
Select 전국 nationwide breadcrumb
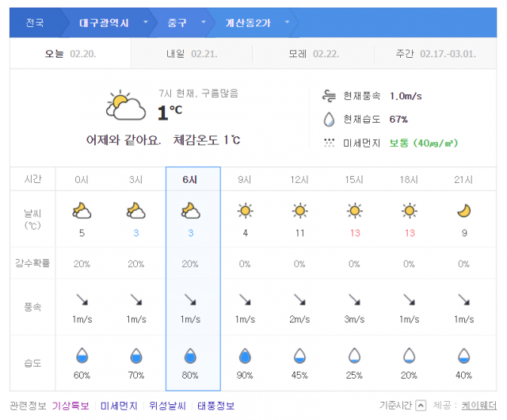pyautogui.click(x=35, y=23)
